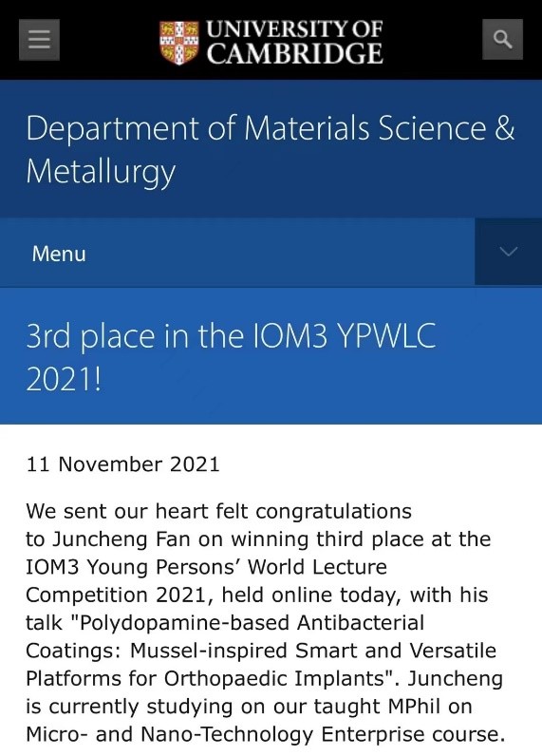The width and height of the screenshot is (542, 756).
Task: Click the Polydopamine-based Antibacterial talk title
Action: pyautogui.click(x=252, y=622)
